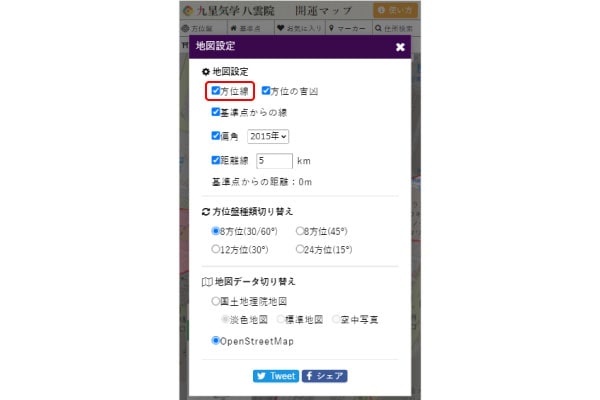The image size is (600, 400).
Task: Toggle the 基準点からの線 checkbox
Action: [x=215, y=112]
